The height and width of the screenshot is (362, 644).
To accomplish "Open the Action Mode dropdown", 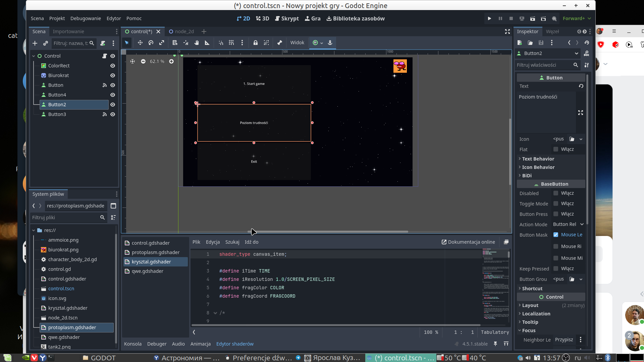I will coord(568,224).
